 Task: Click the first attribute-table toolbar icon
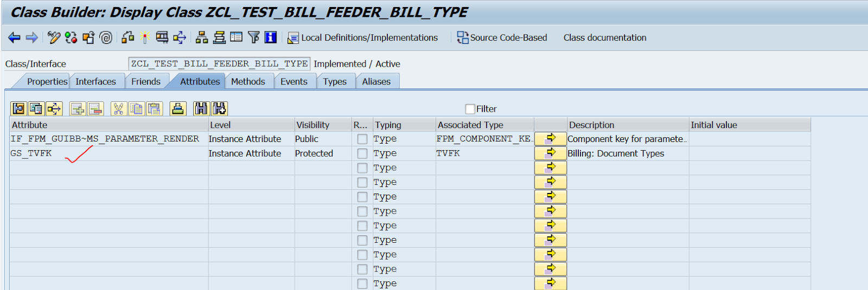click(x=18, y=109)
